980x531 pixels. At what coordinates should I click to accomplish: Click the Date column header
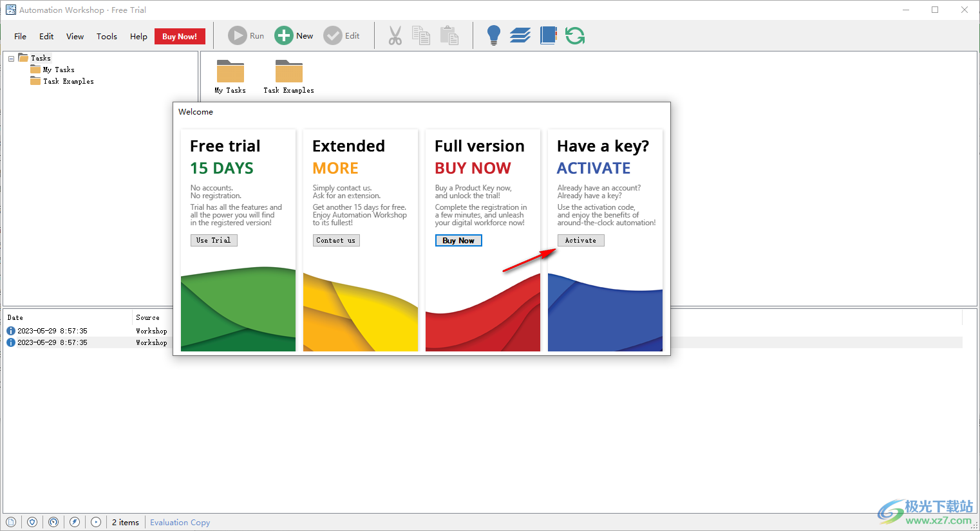(68, 317)
